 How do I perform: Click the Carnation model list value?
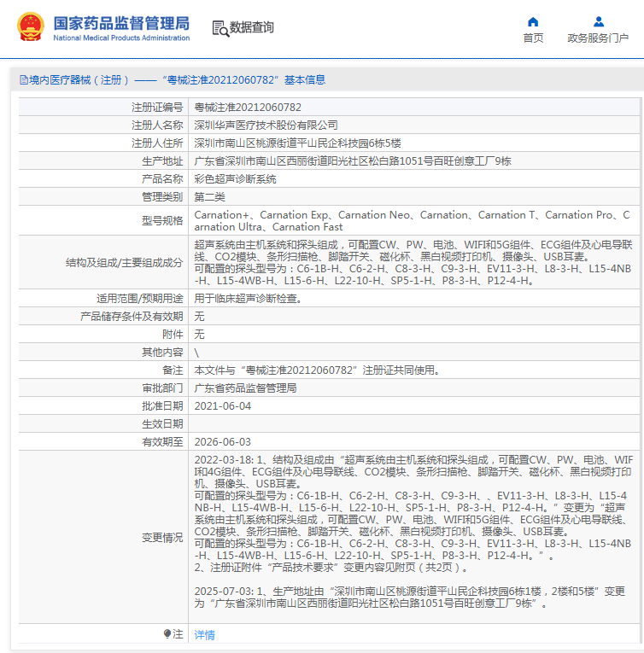click(x=413, y=221)
